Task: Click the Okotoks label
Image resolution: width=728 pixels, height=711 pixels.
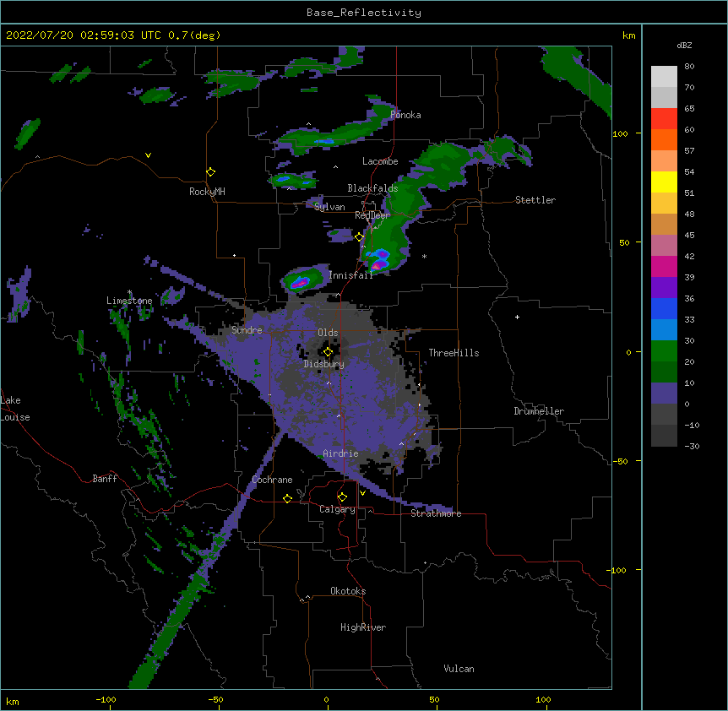Action: tap(348, 591)
